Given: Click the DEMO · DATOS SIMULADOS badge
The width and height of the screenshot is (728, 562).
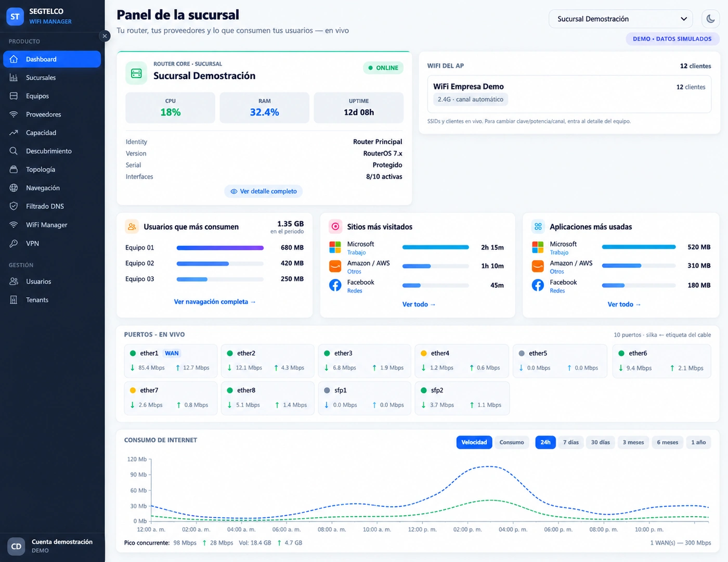Looking at the screenshot, I should click(x=672, y=39).
